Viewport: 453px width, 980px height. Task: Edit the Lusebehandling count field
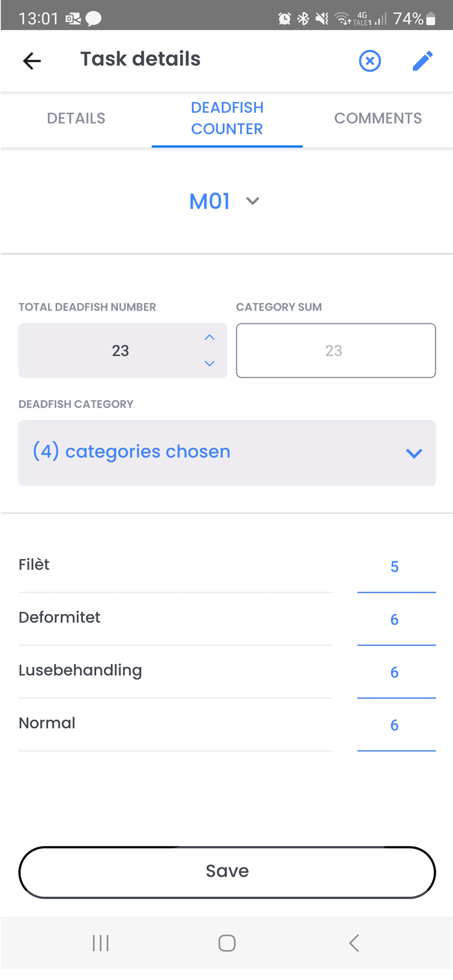tap(395, 673)
